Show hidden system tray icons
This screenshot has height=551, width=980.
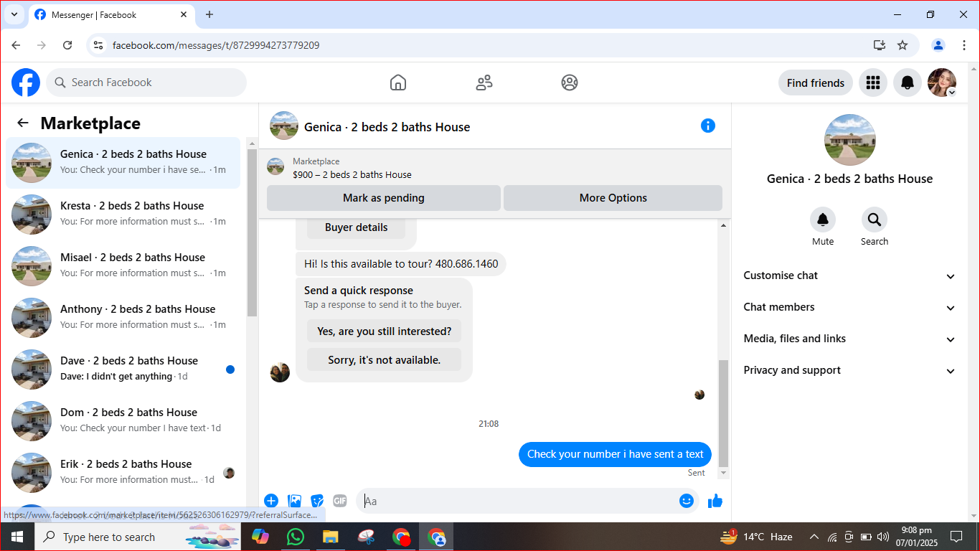pos(814,537)
